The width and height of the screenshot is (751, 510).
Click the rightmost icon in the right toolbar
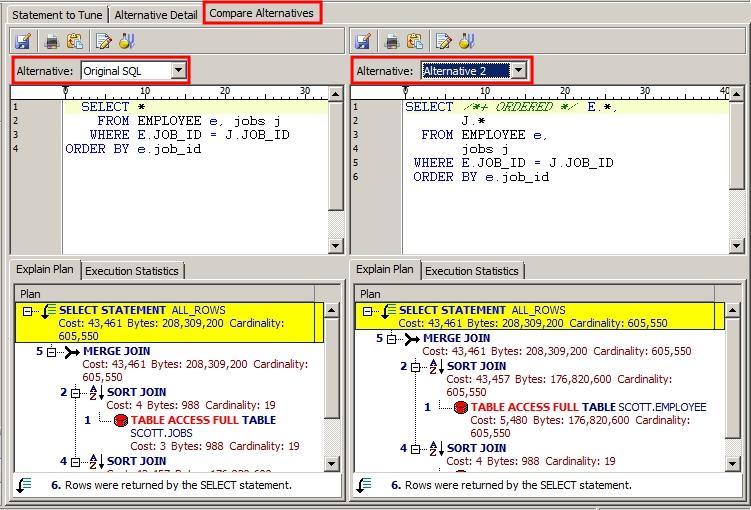[466, 41]
